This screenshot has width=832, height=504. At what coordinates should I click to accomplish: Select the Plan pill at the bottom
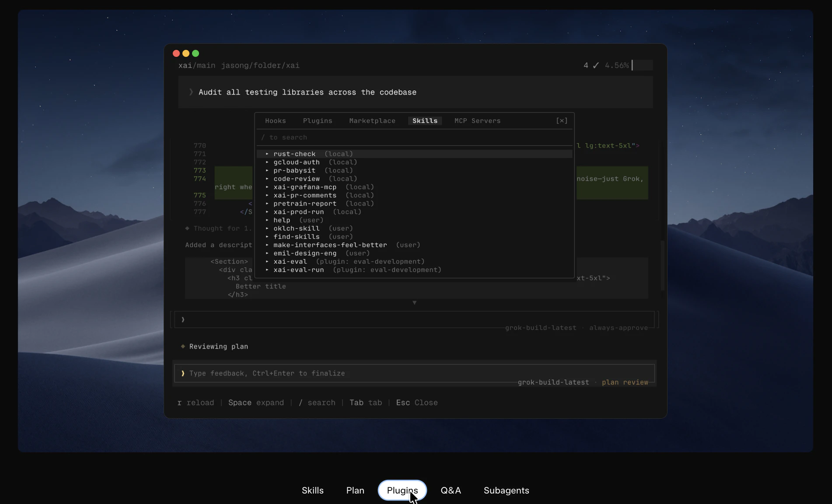[x=355, y=490]
